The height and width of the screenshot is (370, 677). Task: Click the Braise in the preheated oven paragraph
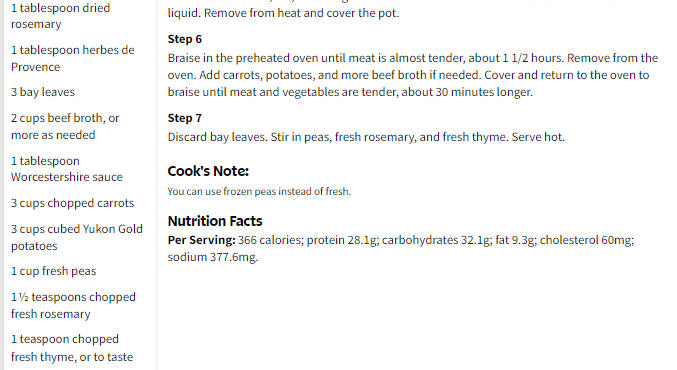413,75
